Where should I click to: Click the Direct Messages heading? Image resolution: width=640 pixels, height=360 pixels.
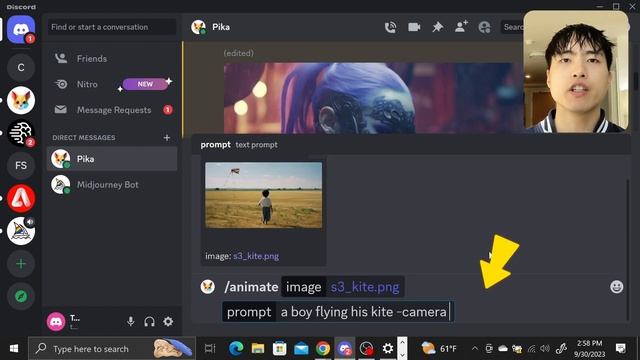(x=84, y=138)
